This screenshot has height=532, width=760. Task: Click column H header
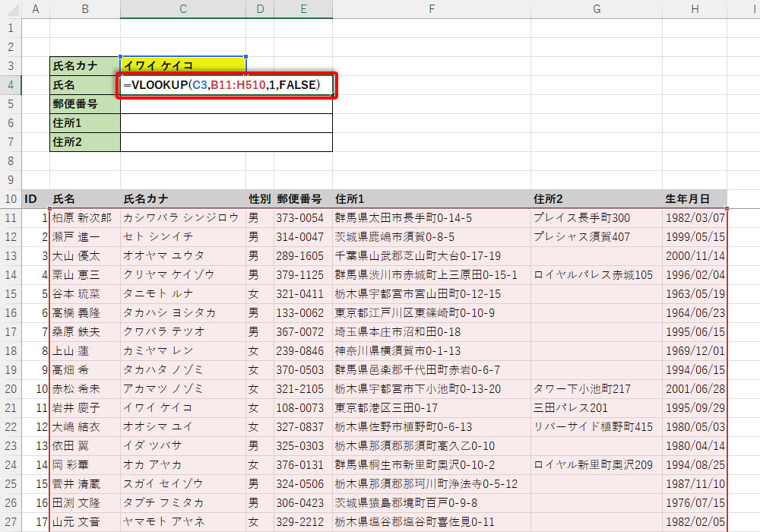point(694,9)
